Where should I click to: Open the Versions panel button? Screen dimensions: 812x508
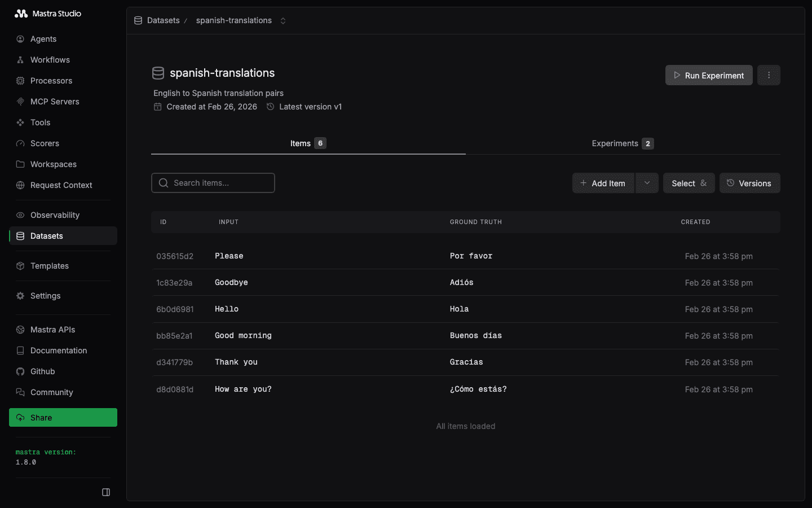[749, 183]
